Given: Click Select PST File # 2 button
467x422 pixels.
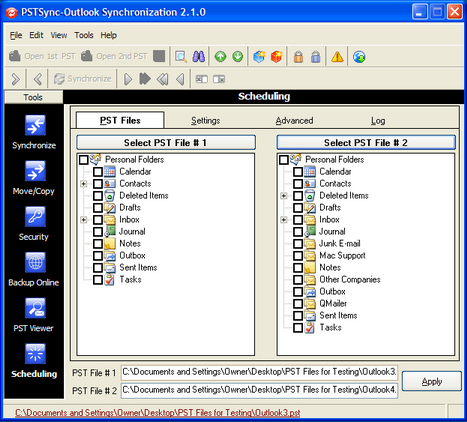Looking at the screenshot, I should pos(366,143).
